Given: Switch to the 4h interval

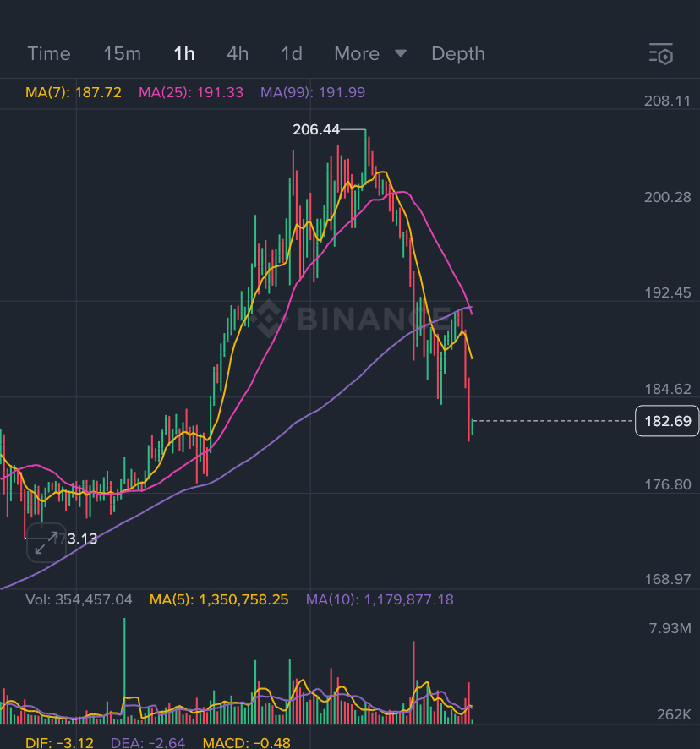Looking at the screenshot, I should (238, 53).
